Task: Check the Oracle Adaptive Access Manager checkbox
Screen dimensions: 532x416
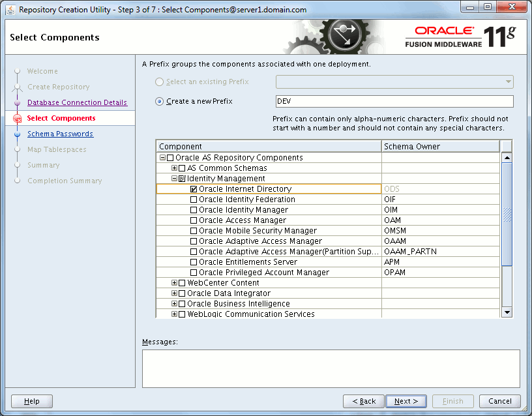Action: click(x=194, y=241)
